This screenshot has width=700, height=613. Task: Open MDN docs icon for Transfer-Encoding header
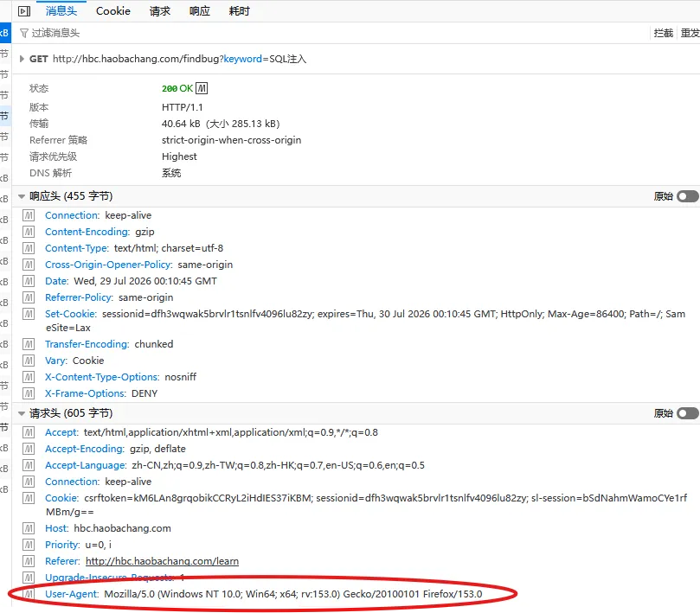pos(29,344)
